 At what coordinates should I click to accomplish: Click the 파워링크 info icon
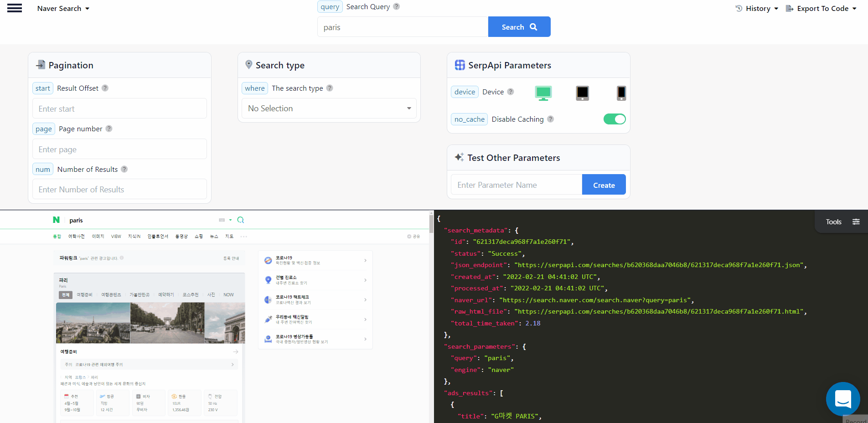pyautogui.click(x=122, y=258)
